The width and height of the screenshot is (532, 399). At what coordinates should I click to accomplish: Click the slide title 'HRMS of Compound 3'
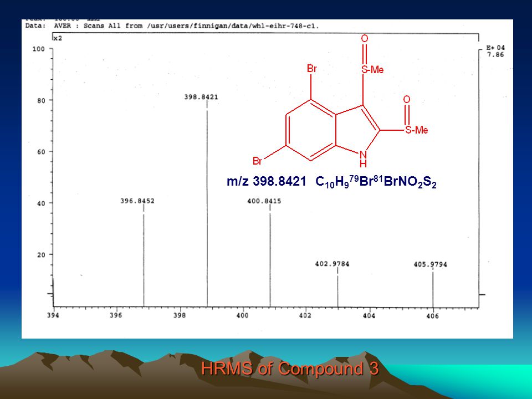point(290,368)
